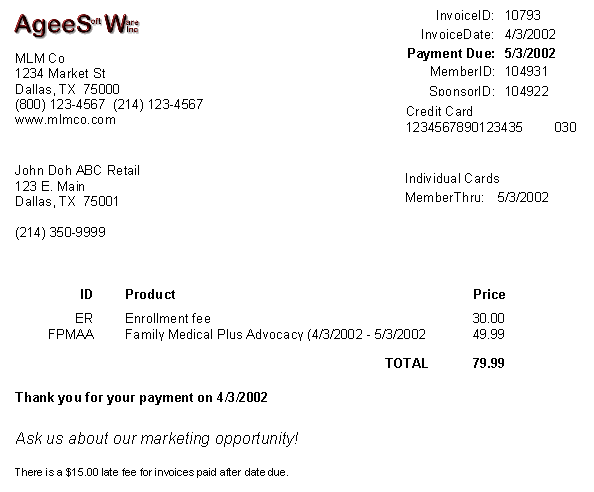594x492 pixels.
Task: Click the SponsorID value 104922
Action: tap(527, 91)
